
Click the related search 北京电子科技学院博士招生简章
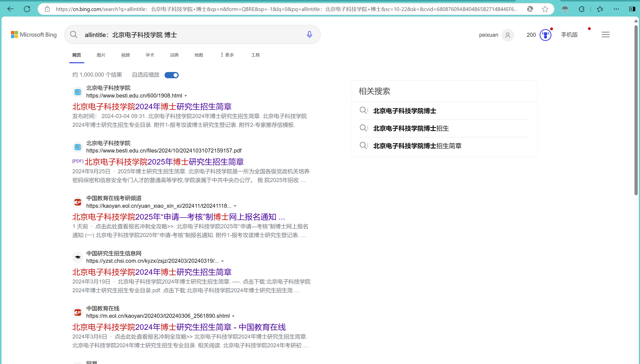(417, 146)
